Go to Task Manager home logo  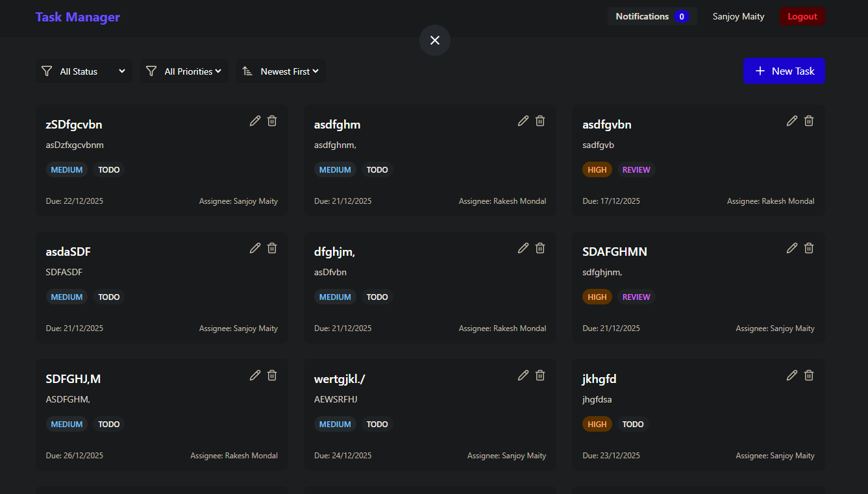(x=78, y=18)
